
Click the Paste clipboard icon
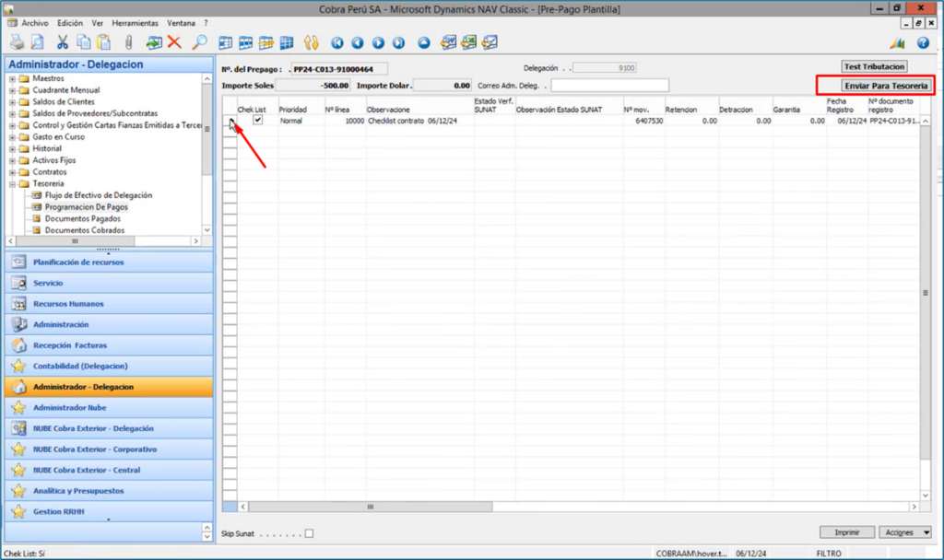[103, 42]
